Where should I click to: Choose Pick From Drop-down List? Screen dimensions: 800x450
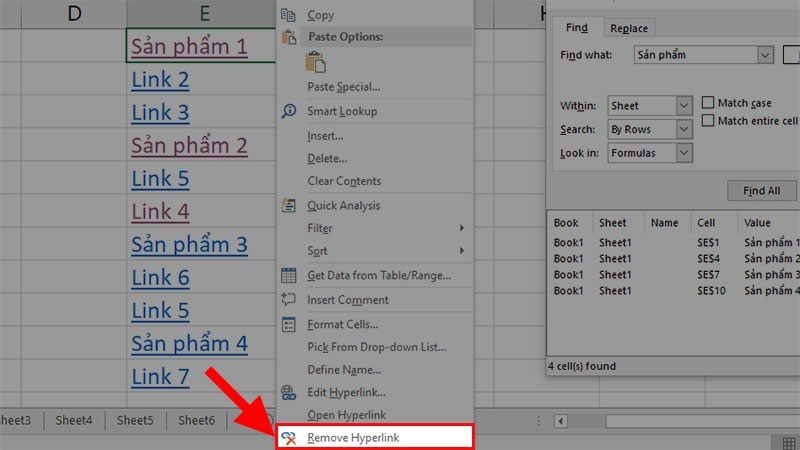click(x=377, y=347)
